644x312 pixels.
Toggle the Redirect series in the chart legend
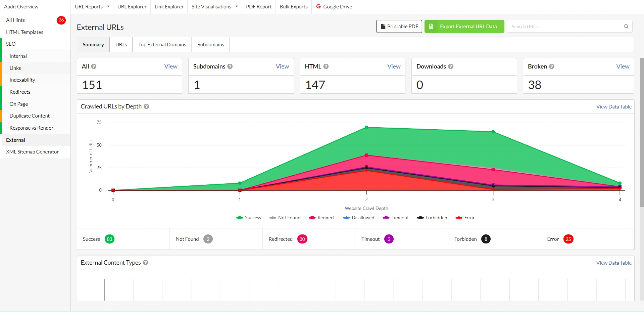(x=322, y=218)
